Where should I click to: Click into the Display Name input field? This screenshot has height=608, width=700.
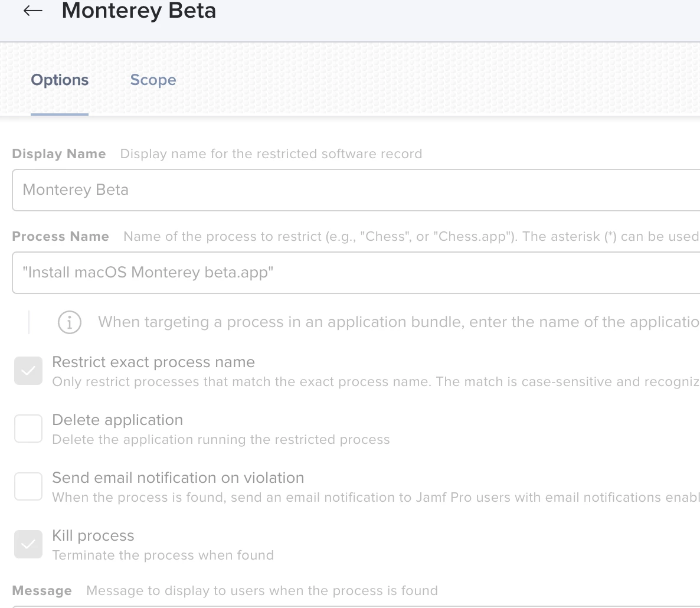356,189
